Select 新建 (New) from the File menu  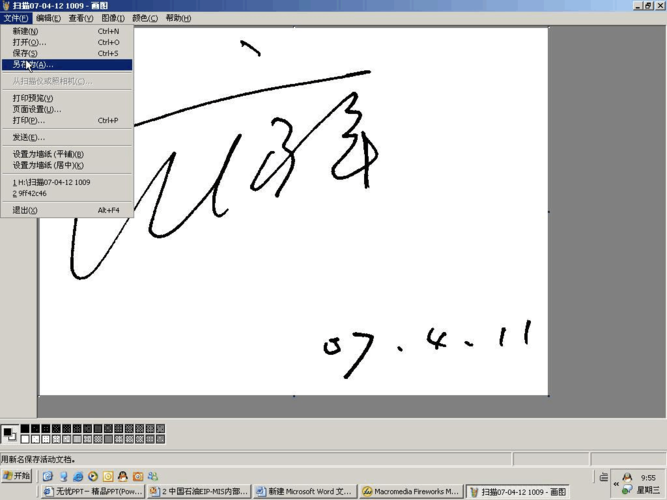coord(26,31)
